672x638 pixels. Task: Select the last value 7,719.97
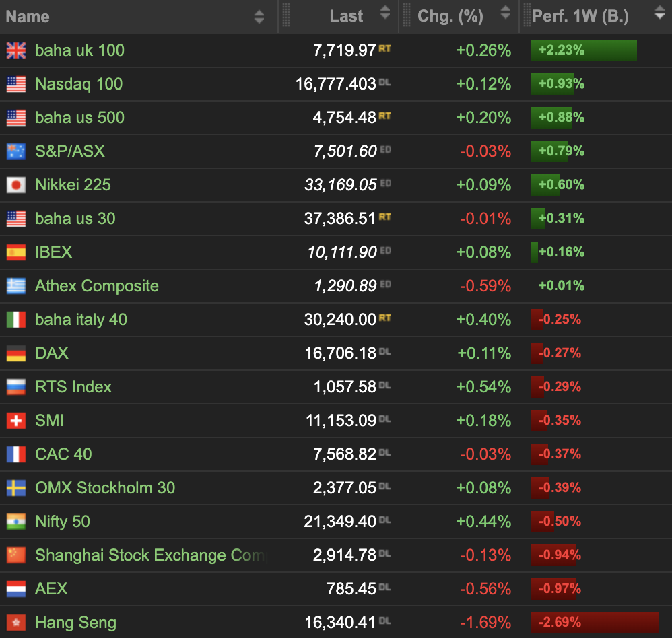[345, 50]
